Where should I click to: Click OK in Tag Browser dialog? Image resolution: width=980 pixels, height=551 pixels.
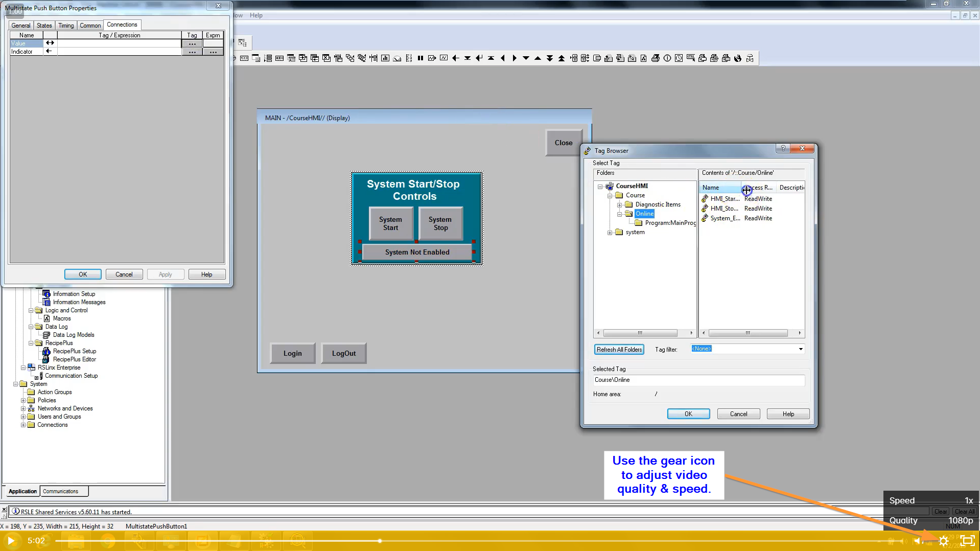688,414
